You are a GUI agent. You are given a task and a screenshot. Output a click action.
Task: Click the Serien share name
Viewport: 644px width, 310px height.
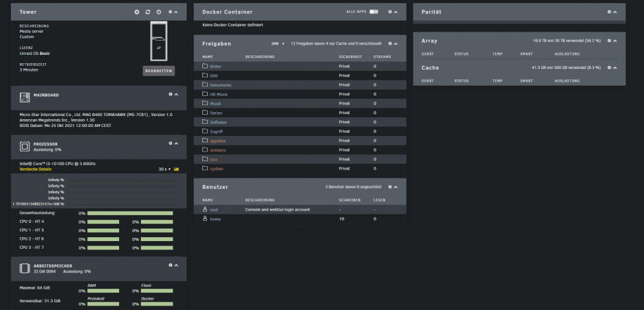(216, 113)
